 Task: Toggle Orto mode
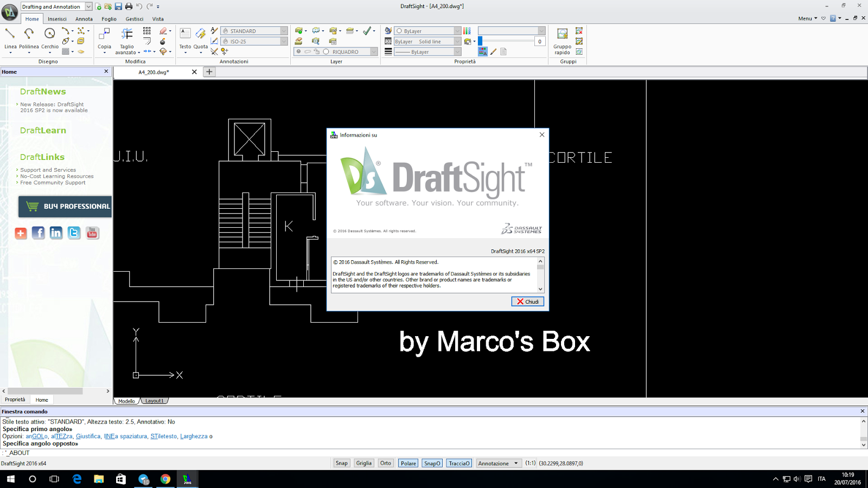[386, 463]
